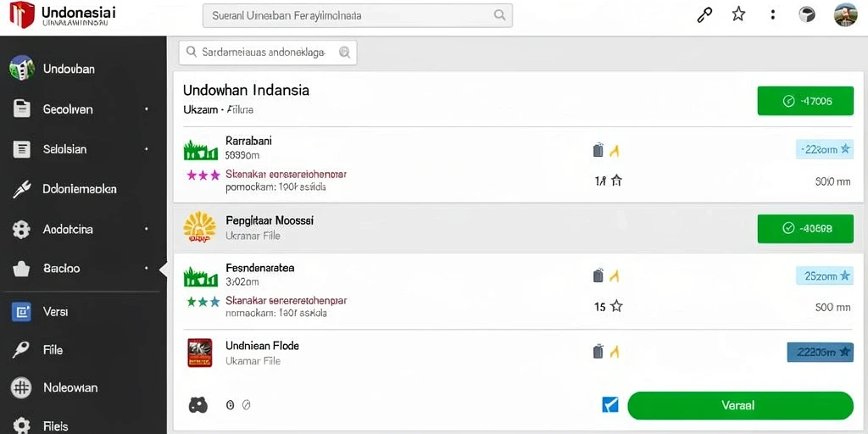Click the green-blue stars under Fesndenaratea
The image size is (868, 434).
coord(203,302)
